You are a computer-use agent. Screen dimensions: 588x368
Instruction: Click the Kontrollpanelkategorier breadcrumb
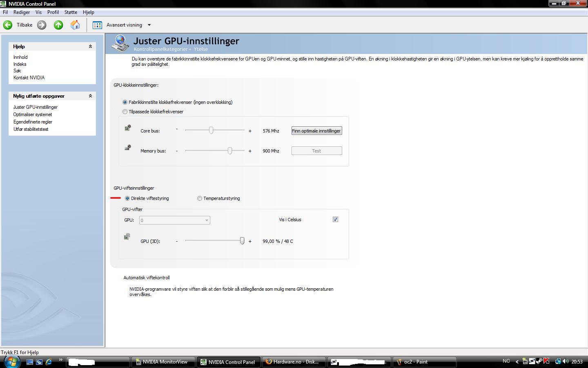(x=160, y=49)
